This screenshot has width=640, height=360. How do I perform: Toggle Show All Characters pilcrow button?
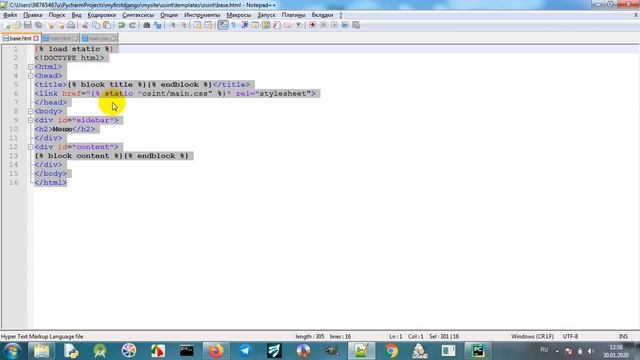pyautogui.click(x=233, y=25)
